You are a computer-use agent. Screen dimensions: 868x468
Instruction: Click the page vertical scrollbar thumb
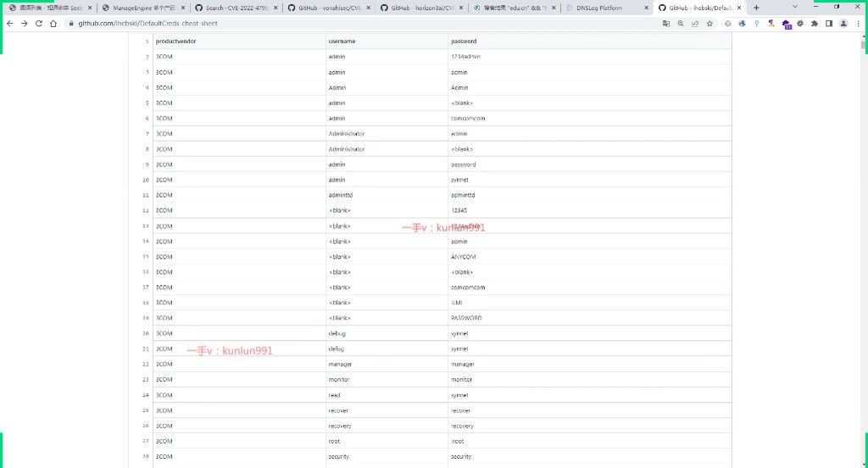pos(864,44)
